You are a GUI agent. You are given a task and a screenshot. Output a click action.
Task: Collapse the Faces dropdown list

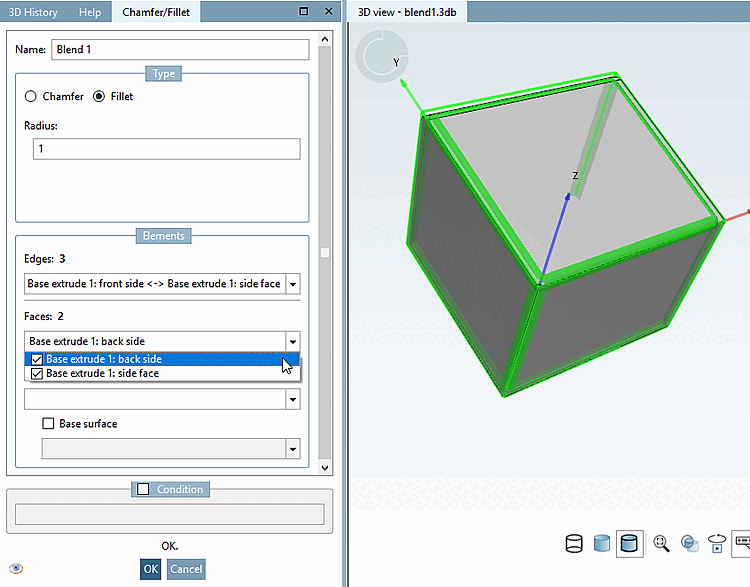pos(293,342)
